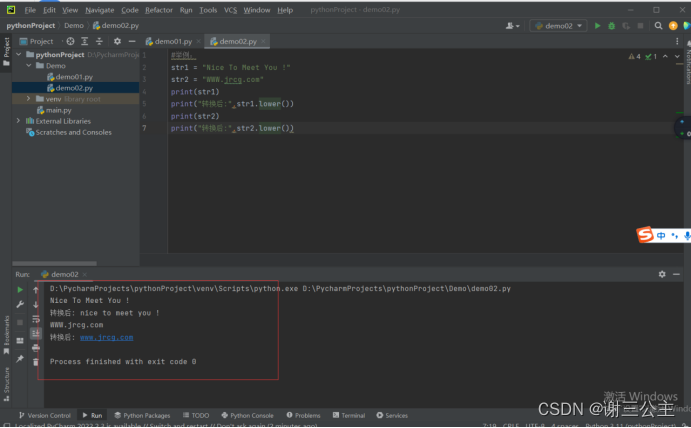
Task: Stop the process from the top toolbar
Action: [x=640, y=26]
